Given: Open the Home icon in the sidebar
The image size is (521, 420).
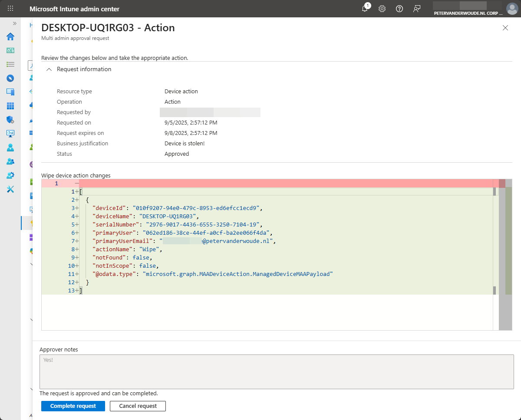Looking at the screenshot, I should (x=10, y=36).
